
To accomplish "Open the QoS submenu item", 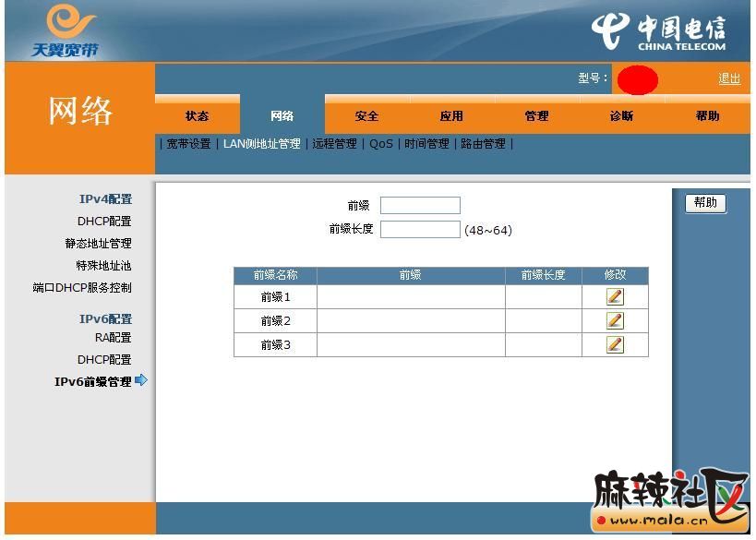I will 380,144.
